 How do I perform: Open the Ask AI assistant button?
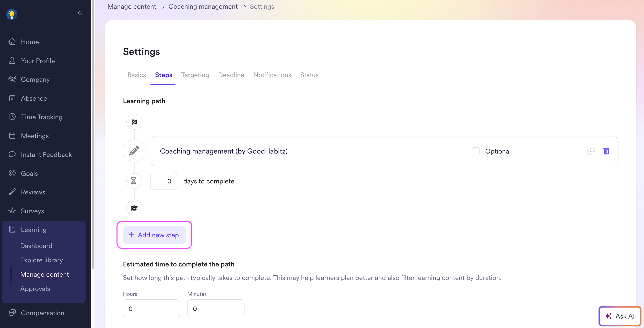[620, 316]
